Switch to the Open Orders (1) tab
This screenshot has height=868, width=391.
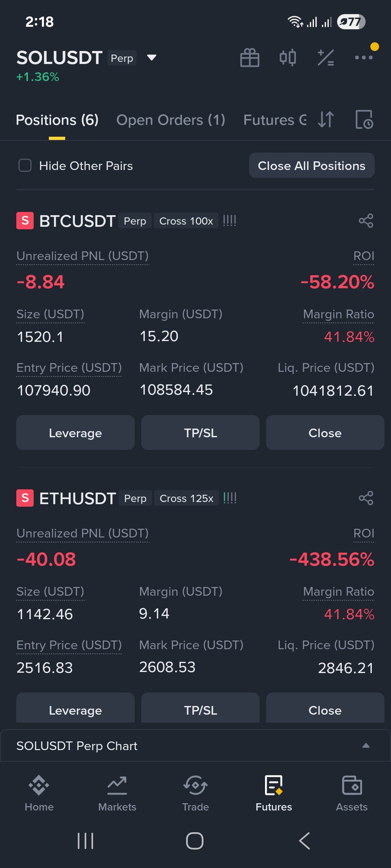pos(171,120)
